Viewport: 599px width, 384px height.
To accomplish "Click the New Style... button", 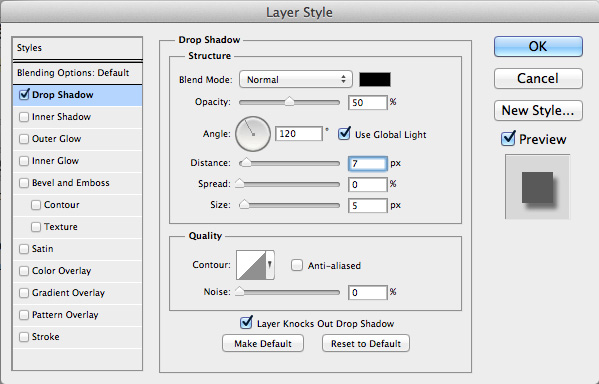I will (x=538, y=110).
